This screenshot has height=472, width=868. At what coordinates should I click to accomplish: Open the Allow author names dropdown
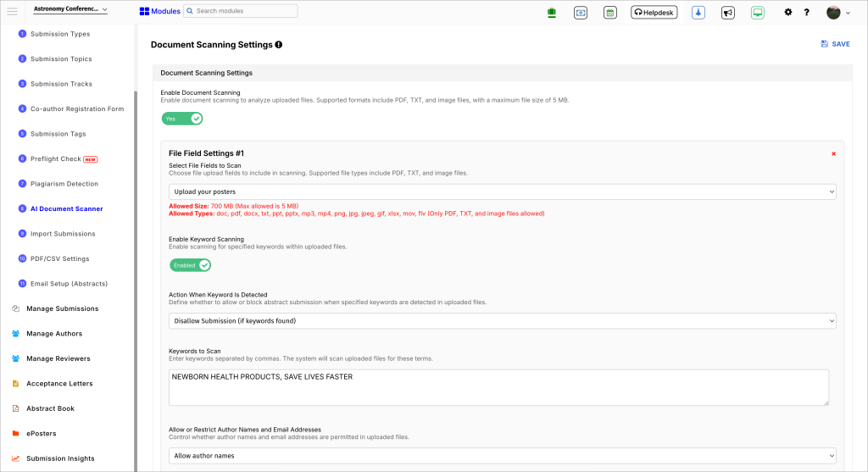pyautogui.click(x=502, y=456)
